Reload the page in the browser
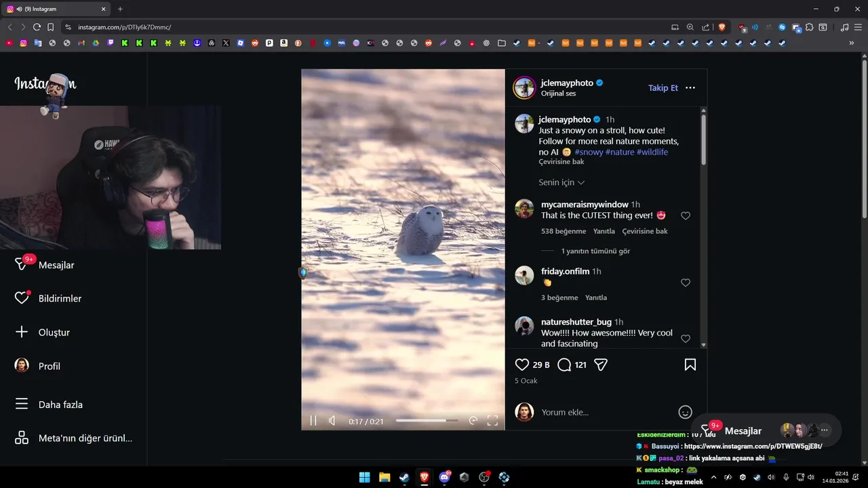 coord(37,27)
